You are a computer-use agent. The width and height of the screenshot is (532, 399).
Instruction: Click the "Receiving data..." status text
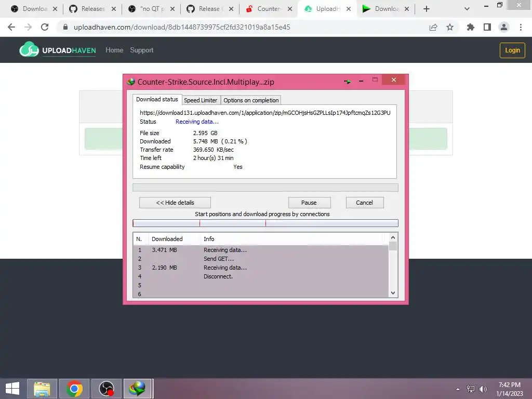coord(197,122)
